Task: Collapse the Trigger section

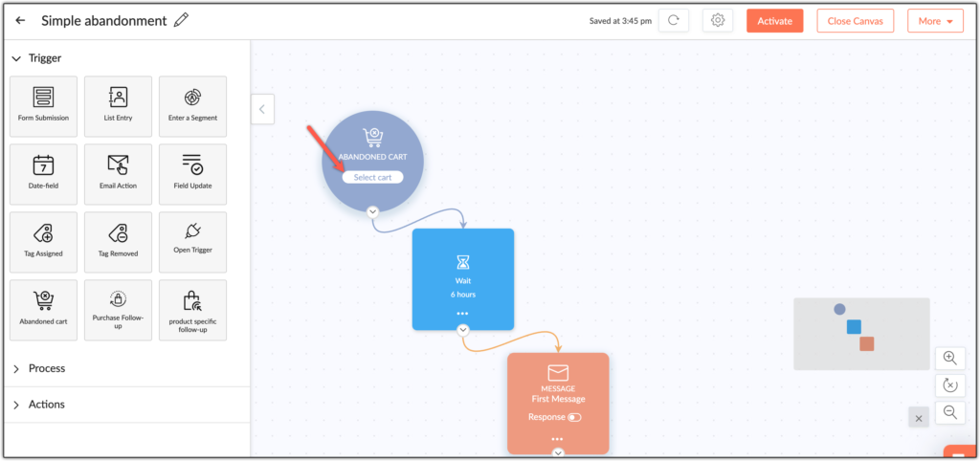Action: pos(16,58)
